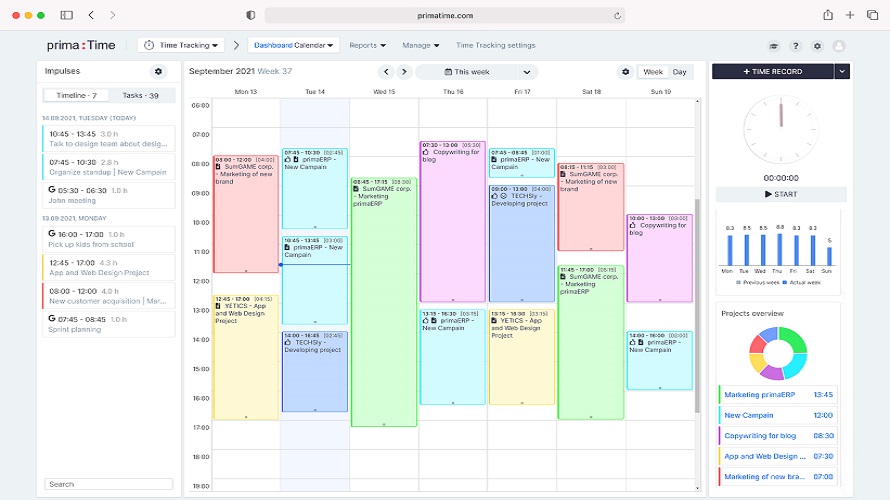Reload page icon in address bar
This screenshot has width=890, height=500.
pyautogui.click(x=617, y=16)
